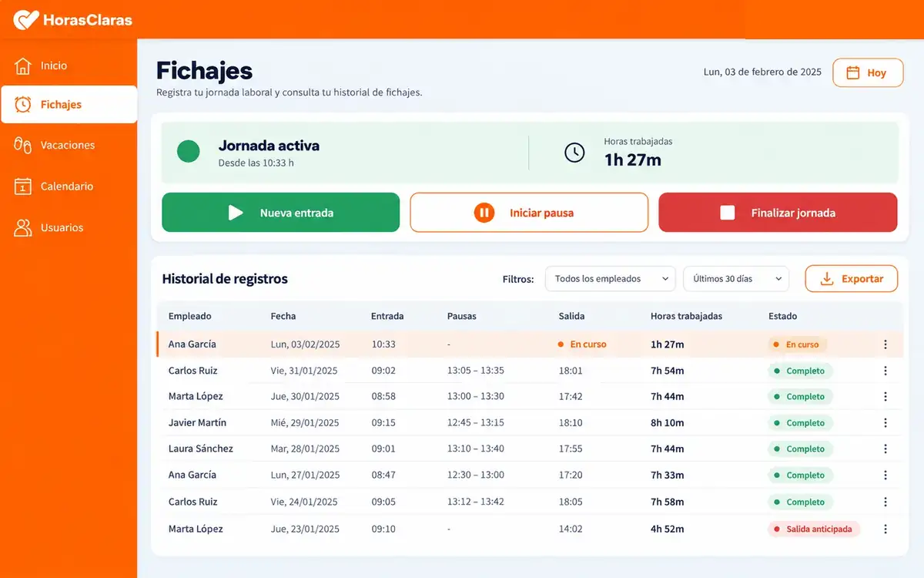Click the pause time 13:05 – 13:35
This screenshot has height=578, width=924.
(475, 371)
